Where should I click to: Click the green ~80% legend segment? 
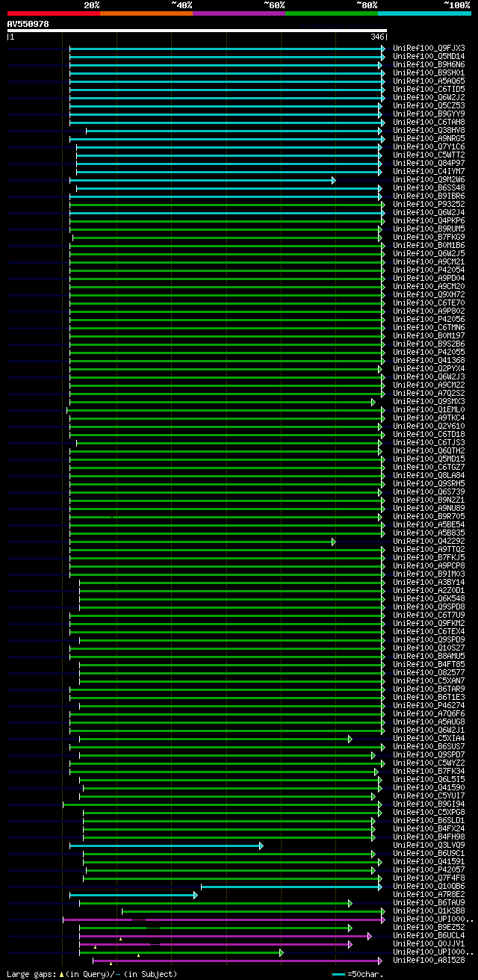pyautogui.click(x=332, y=13)
